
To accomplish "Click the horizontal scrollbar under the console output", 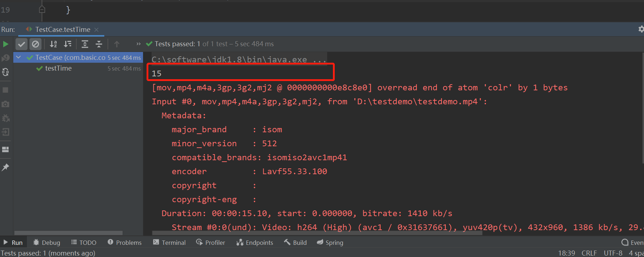I will tap(317, 233).
